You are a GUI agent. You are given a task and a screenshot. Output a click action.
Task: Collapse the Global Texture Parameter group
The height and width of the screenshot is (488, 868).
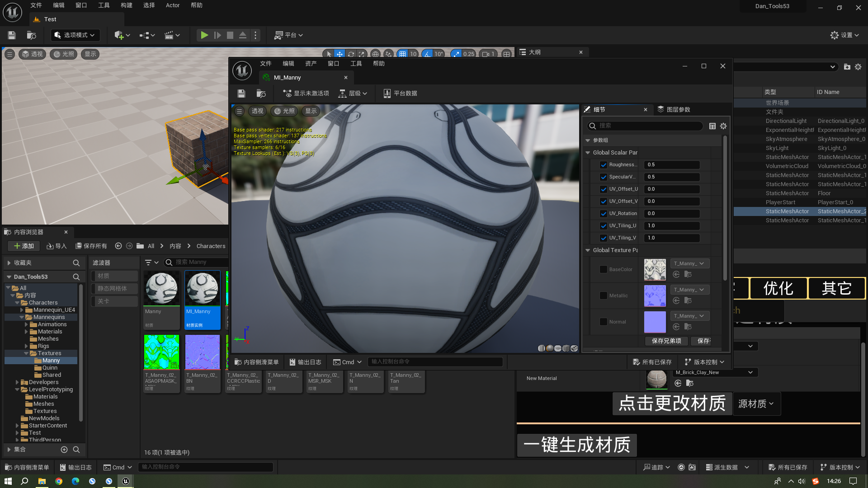click(588, 250)
